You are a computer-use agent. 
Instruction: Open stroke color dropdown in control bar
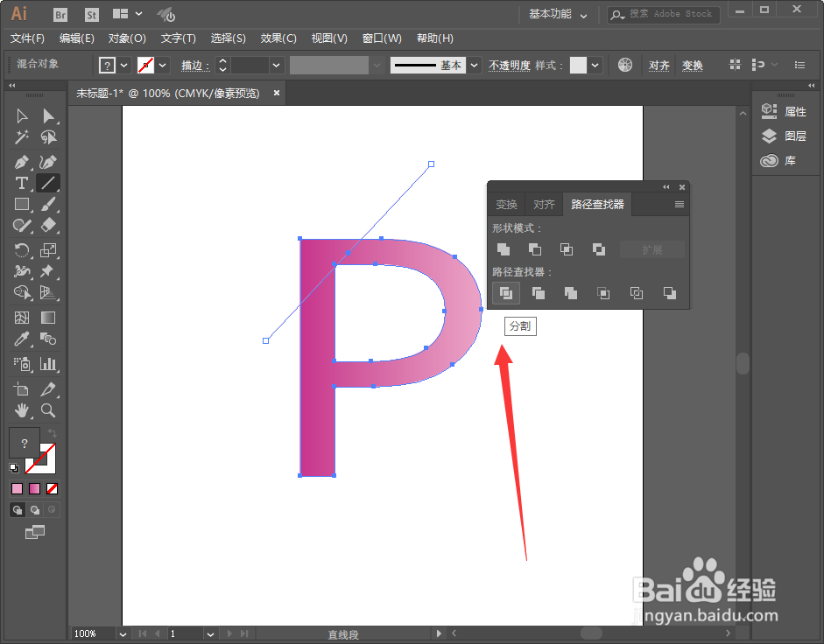(162, 65)
